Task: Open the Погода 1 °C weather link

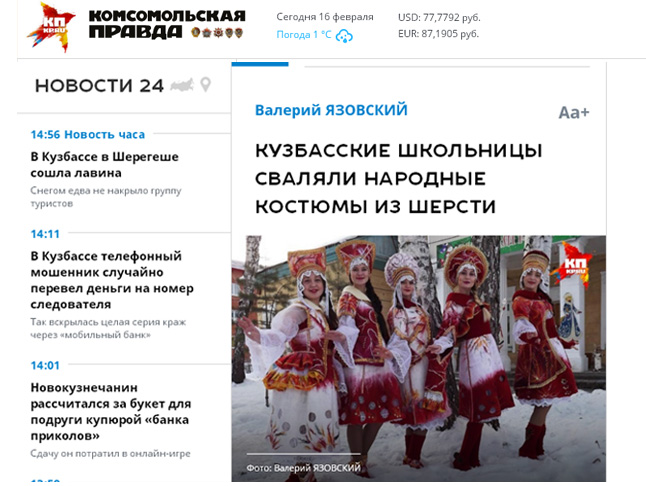Action: click(304, 35)
